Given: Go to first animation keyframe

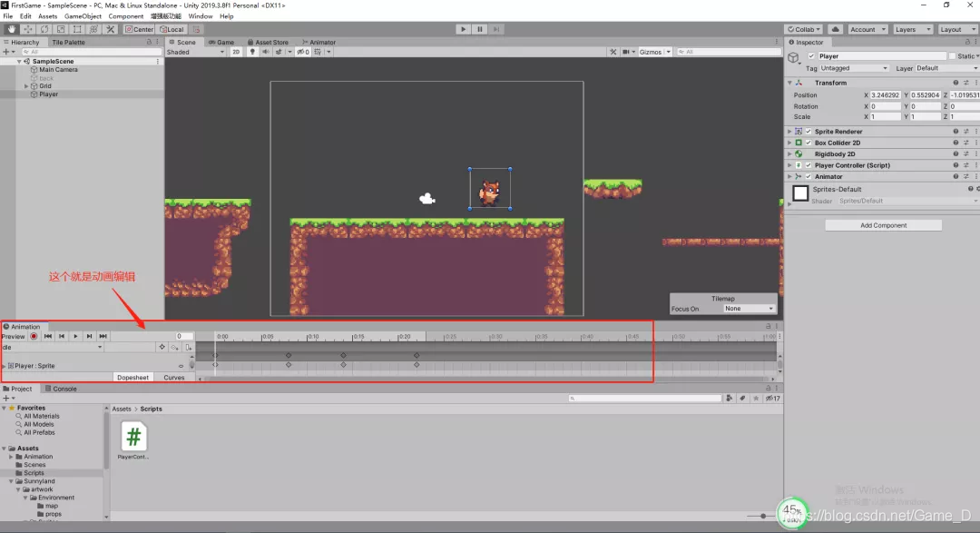Looking at the screenshot, I should [x=48, y=337].
